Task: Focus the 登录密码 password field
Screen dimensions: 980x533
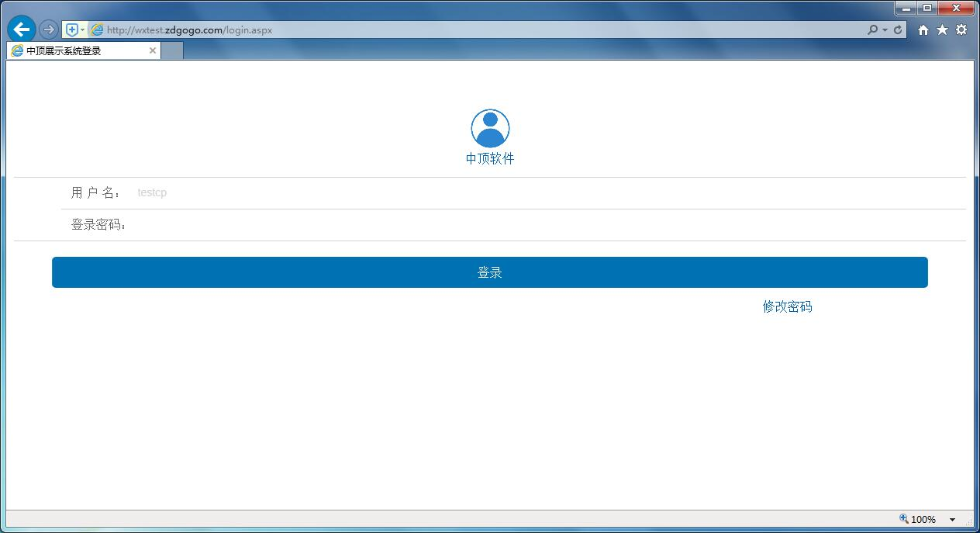Action: point(549,224)
